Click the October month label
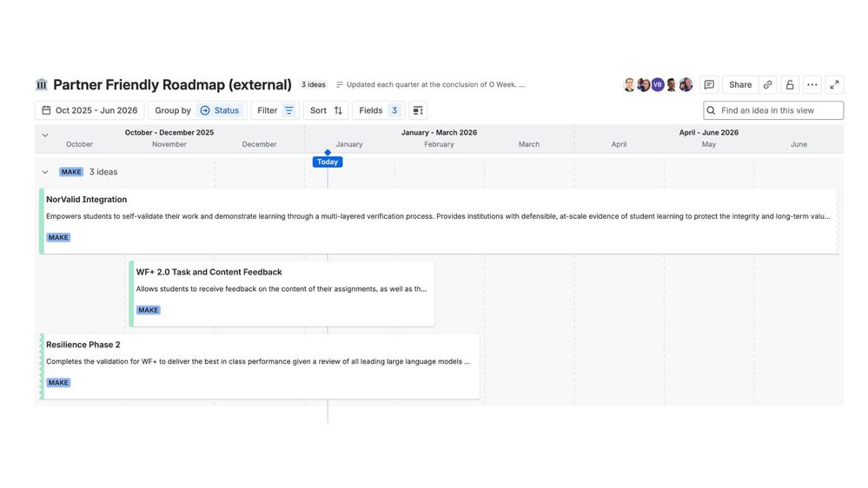 (79, 144)
